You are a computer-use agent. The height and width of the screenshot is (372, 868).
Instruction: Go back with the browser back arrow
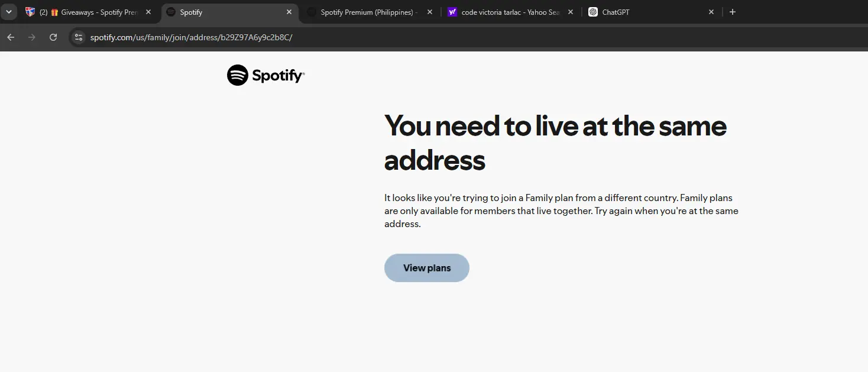coord(11,37)
